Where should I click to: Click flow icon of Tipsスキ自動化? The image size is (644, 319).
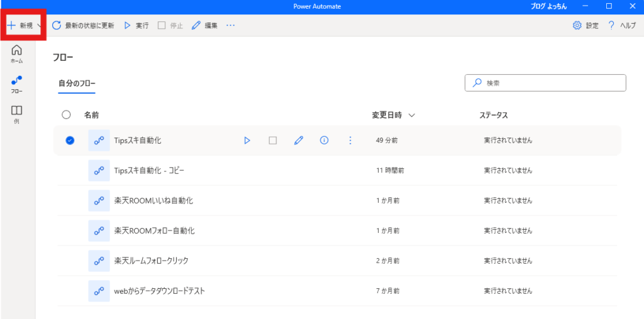pos(99,141)
